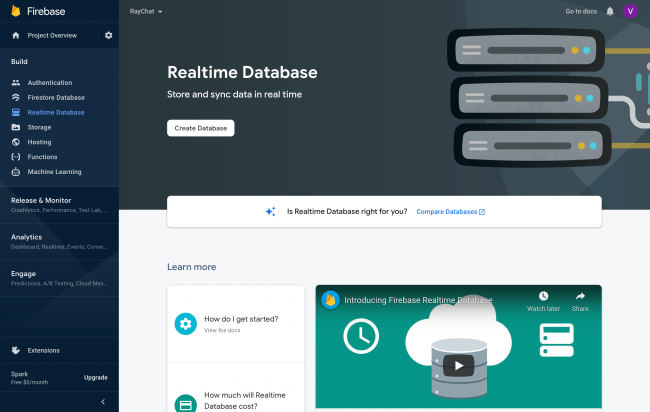This screenshot has height=412, width=650.
Task: Collapse the sidebar with chevron arrow
Action: (103, 401)
